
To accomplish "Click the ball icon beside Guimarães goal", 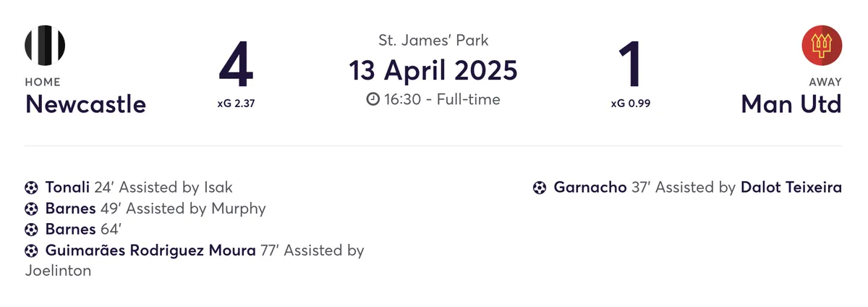I will [x=31, y=251].
